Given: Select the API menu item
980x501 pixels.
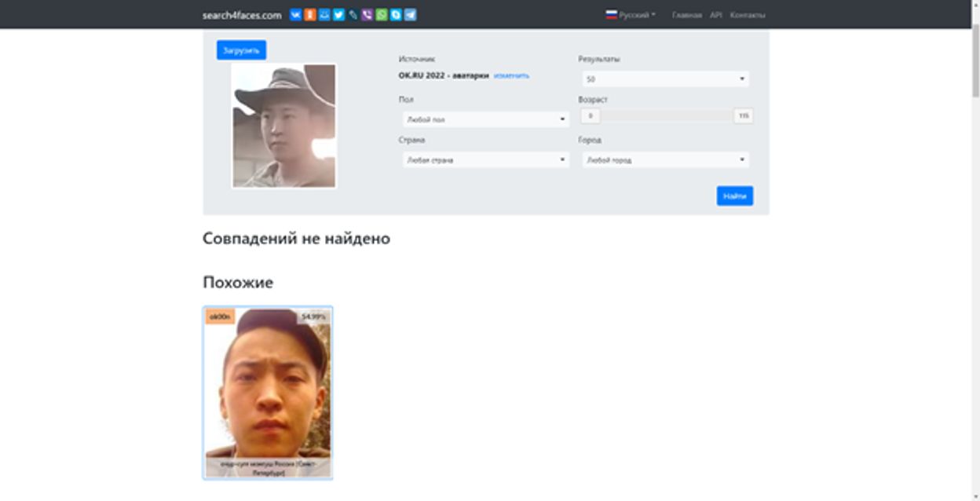Looking at the screenshot, I should tap(715, 14).
